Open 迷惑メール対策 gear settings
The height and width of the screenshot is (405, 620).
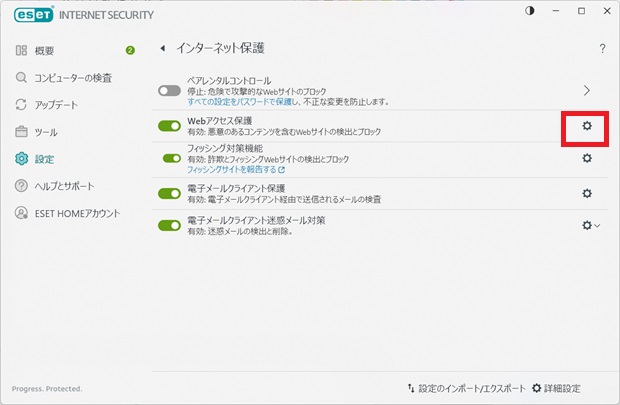[587, 225]
